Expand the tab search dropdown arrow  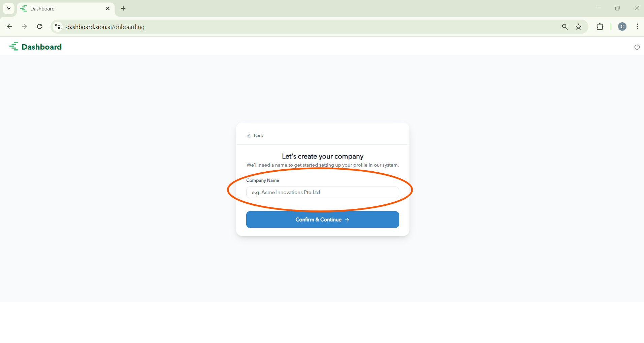pos(9,8)
